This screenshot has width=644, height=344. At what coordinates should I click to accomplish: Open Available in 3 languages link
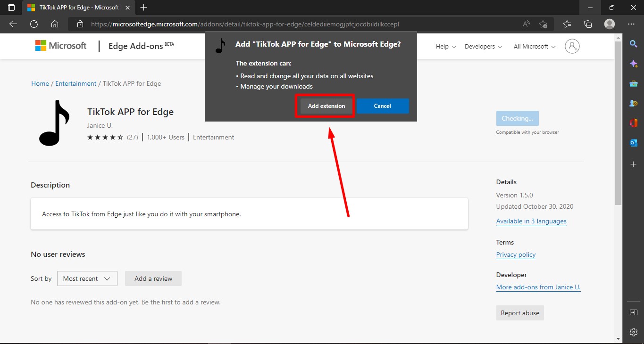pyautogui.click(x=531, y=221)
